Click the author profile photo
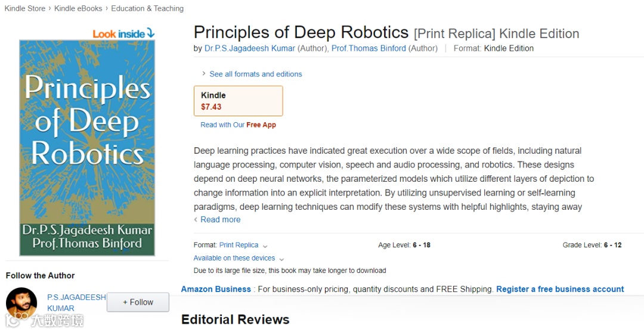 click(21, 303)
